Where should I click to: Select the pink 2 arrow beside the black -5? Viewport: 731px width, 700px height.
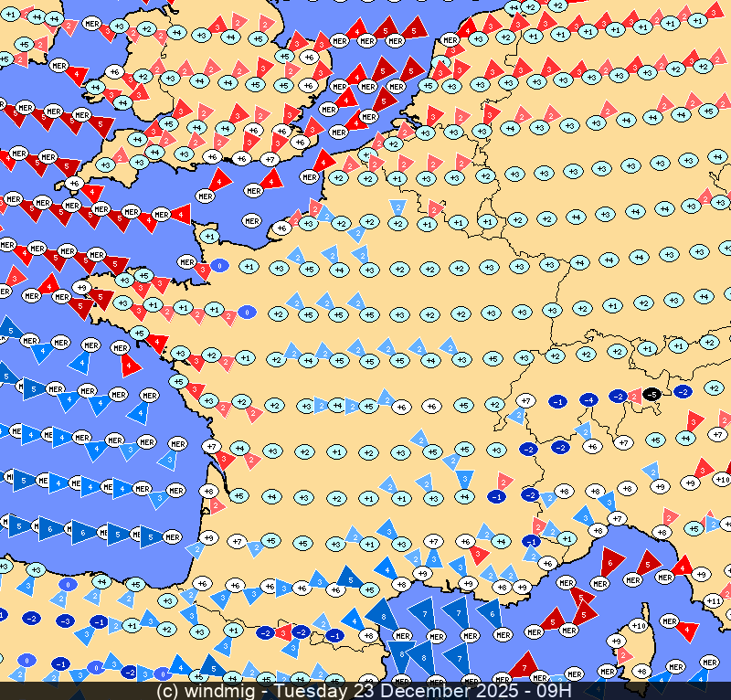coord(632,394)
